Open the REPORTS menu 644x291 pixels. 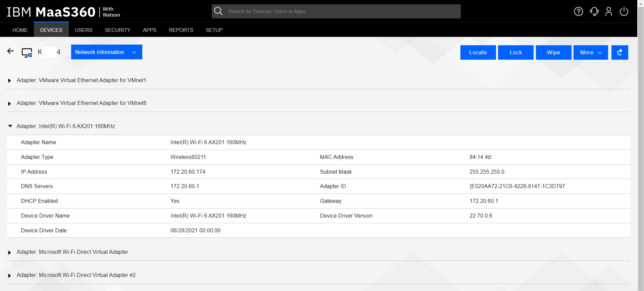coord(181,30)
